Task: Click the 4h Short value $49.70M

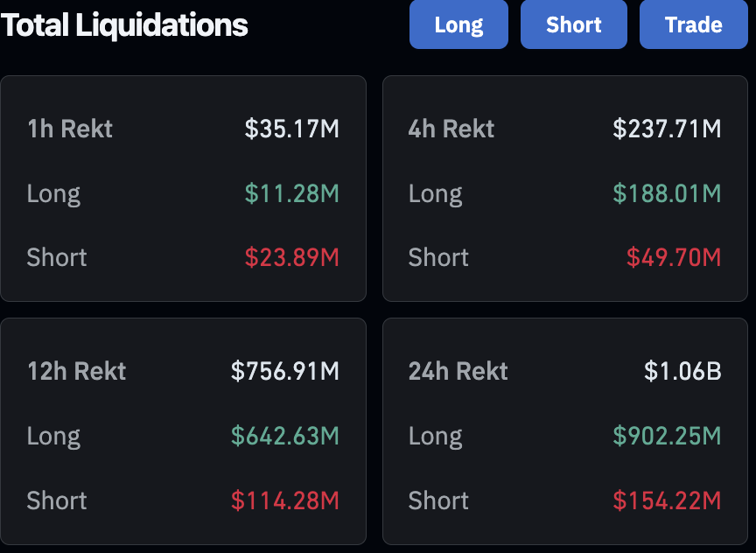Action: tap(674, 257)
